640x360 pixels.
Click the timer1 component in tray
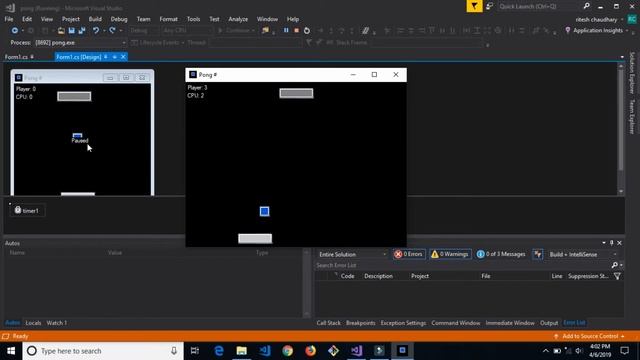pos(27,211)
